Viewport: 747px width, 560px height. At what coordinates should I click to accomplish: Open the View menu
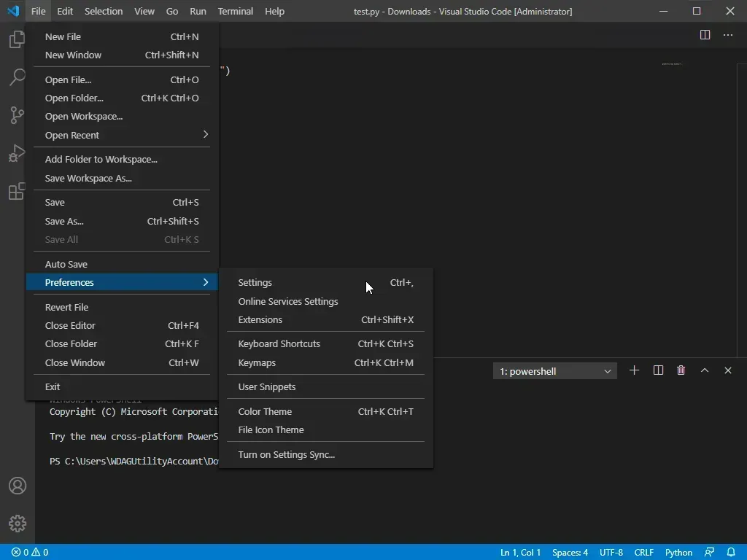(144, 11)
